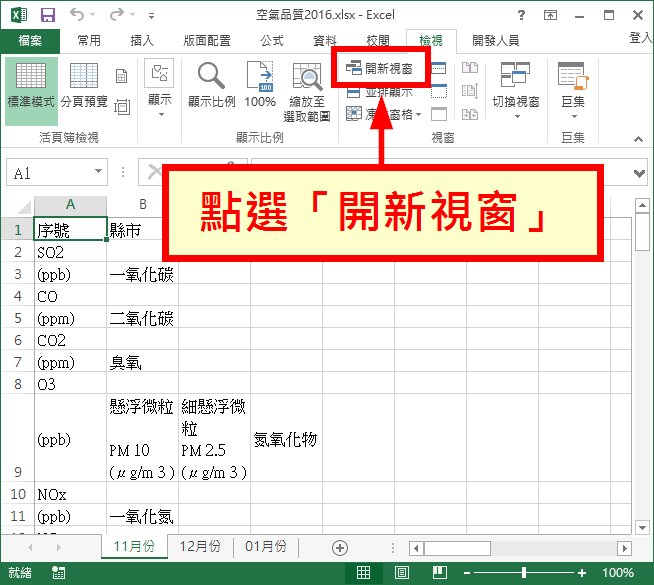Click 開新視窗 new window button

(x=380, y=68)
